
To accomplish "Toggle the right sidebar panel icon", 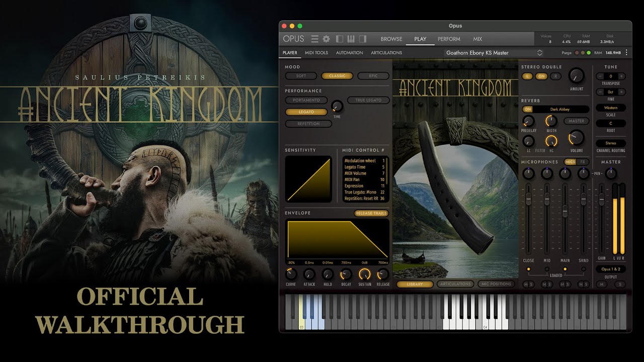I will click(363, 39).
